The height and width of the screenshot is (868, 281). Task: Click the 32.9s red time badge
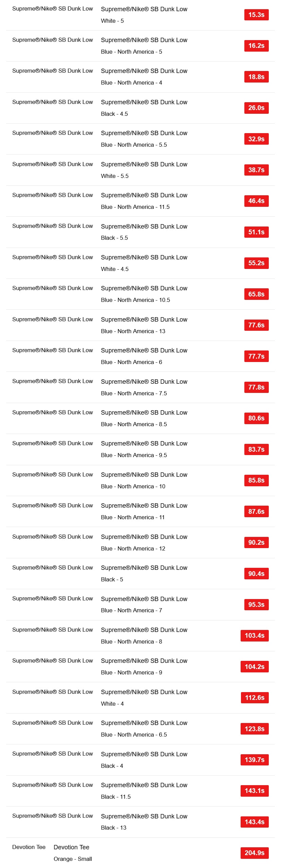click(256, 139)
